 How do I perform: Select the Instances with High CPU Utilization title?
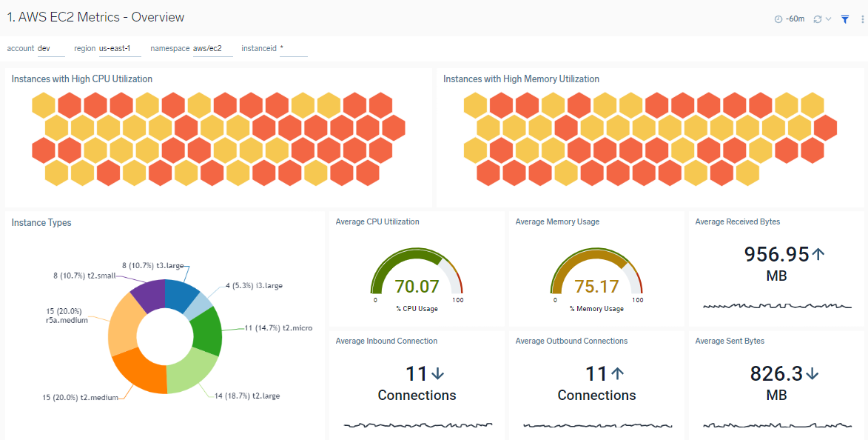tap(82, 79)
